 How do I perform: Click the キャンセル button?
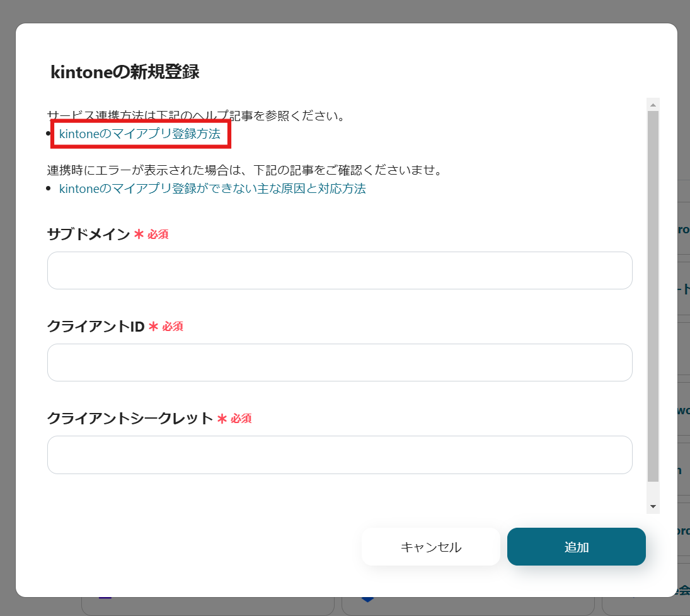coord(431,547)
